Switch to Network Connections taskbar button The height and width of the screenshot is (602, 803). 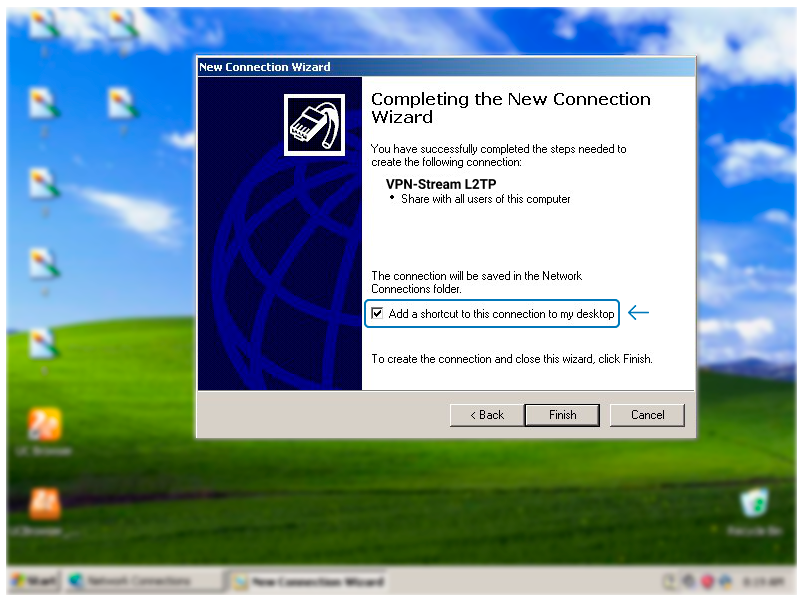[143, 581]
